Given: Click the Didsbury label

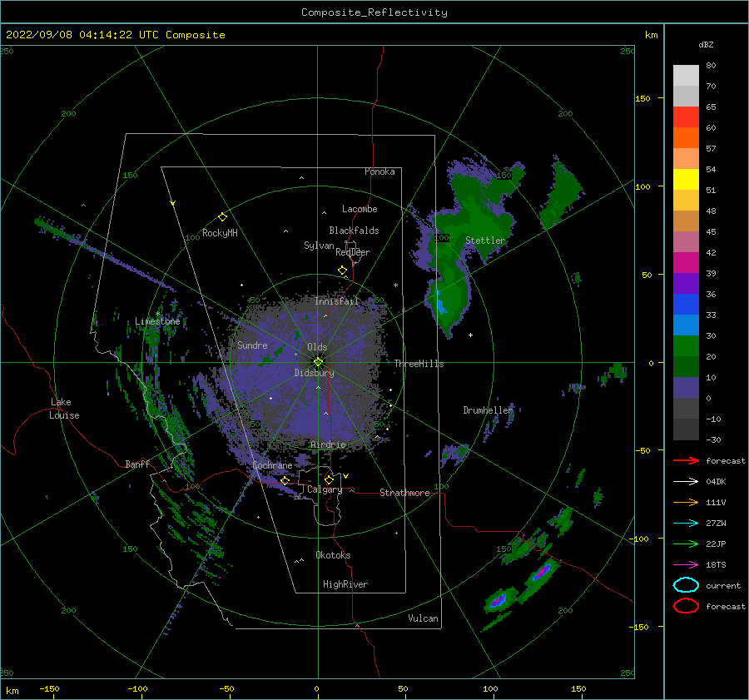Looking at the screenshot, I should coord(314,373).
